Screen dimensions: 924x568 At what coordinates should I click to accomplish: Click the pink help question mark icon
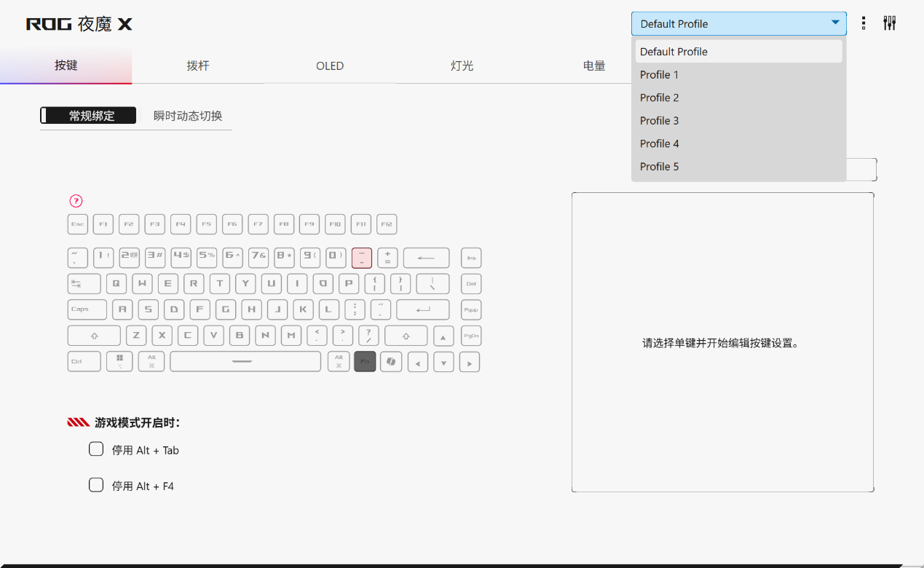[76, 202]
